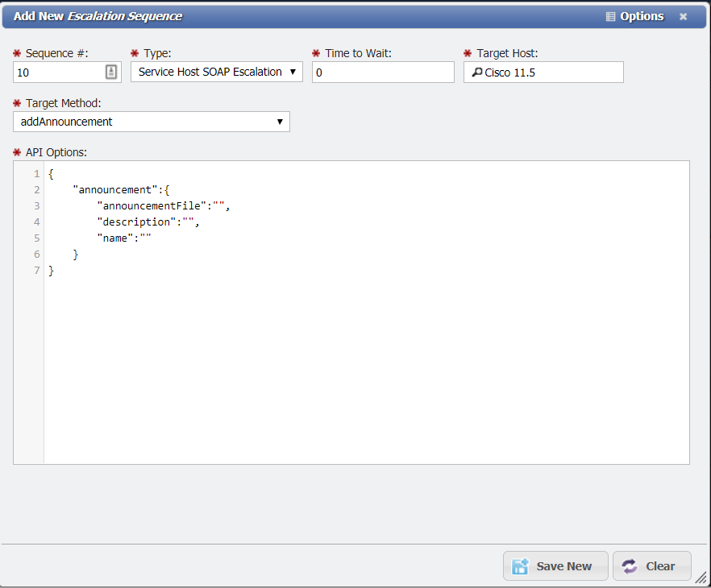
Task: Click the magnifier icon in Target Host field
Action: tap(476, 72)
